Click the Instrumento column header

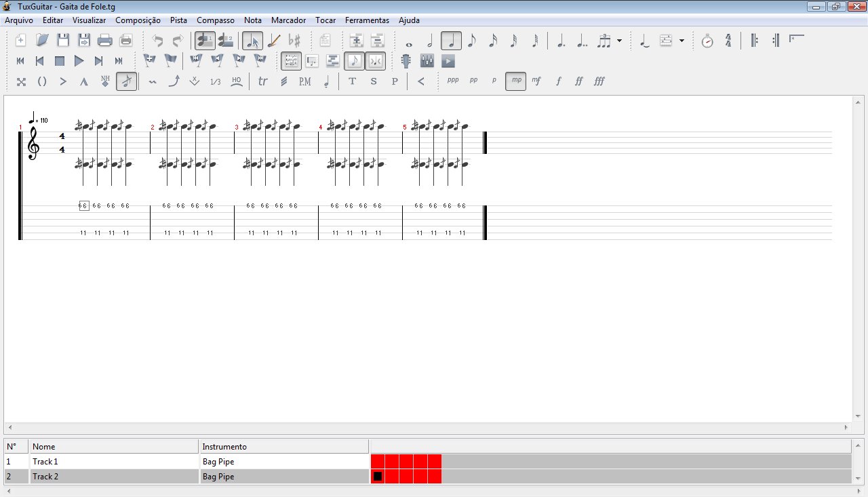[224, 447]
